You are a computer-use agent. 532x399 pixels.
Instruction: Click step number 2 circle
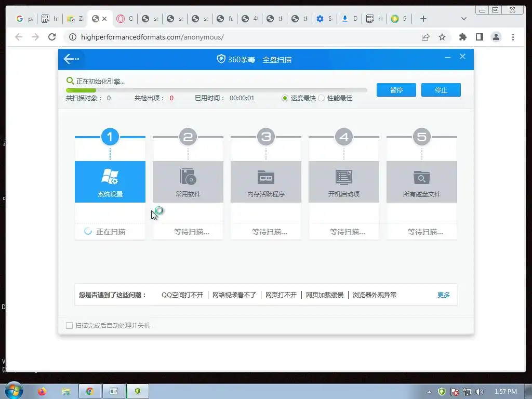(188, 137)
